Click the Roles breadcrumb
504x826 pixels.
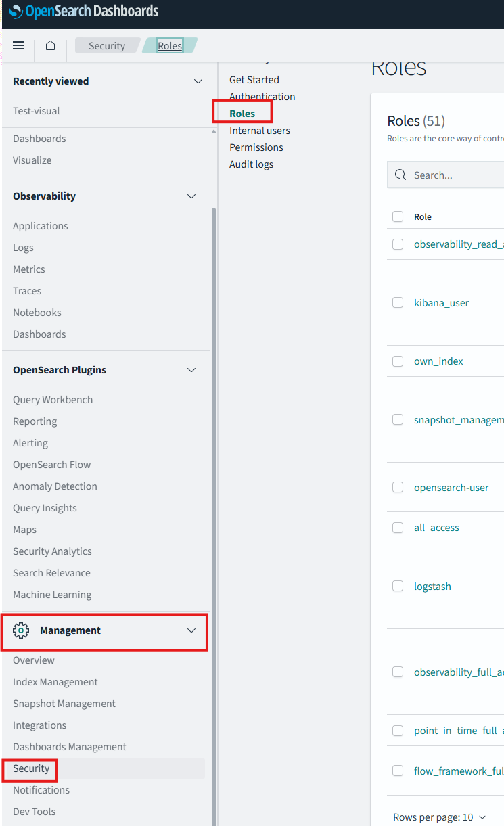(170, 46)
